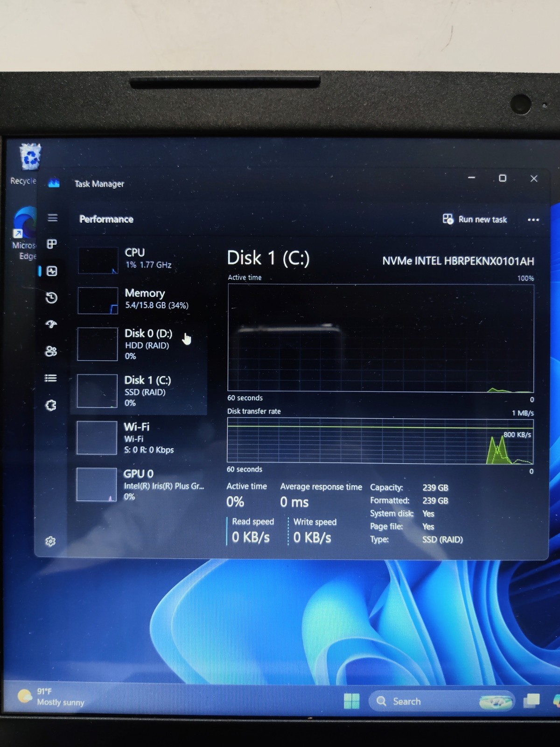
Task: Select the CPU performance entry
Action: (139, 260)
